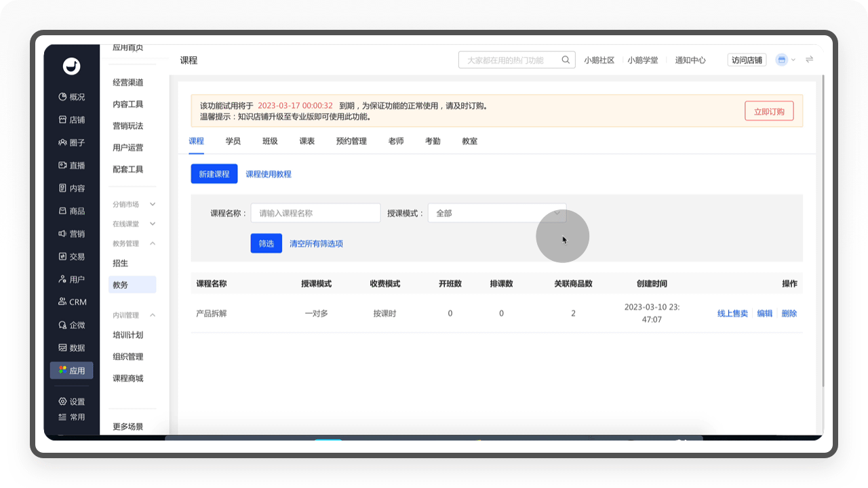The image size is (868, 488).
Task: Select 应用 in the left sidebar
Action: [x=71, y=371]
